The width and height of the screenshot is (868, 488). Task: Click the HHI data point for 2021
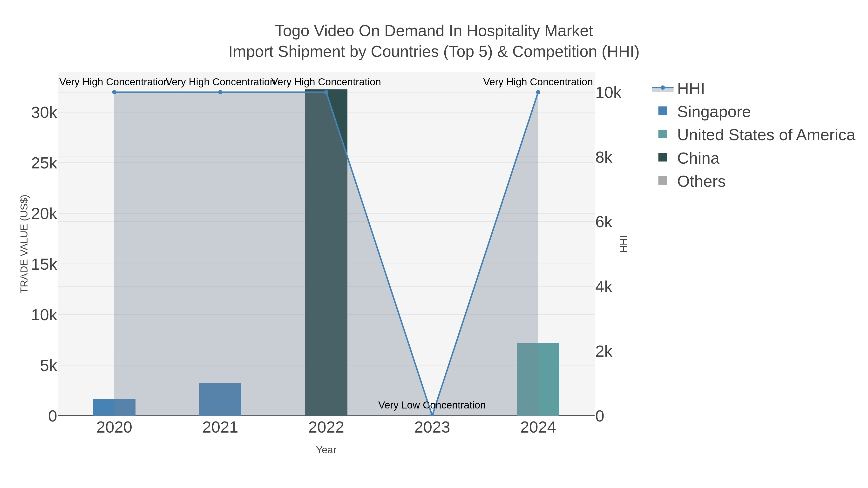pos(220,92)
